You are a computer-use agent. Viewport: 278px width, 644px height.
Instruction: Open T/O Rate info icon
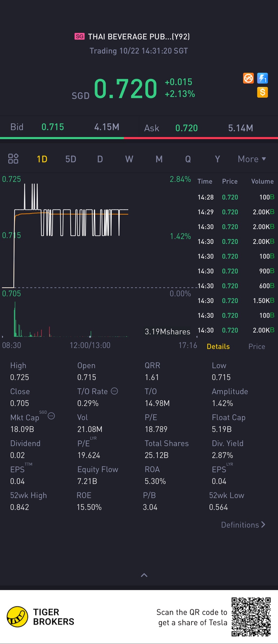pos(114,391)
